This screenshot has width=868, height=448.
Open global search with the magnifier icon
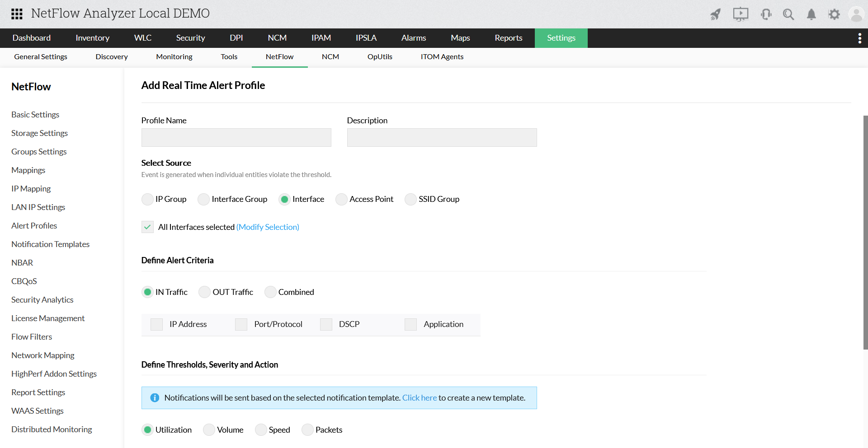coord(788,14)
